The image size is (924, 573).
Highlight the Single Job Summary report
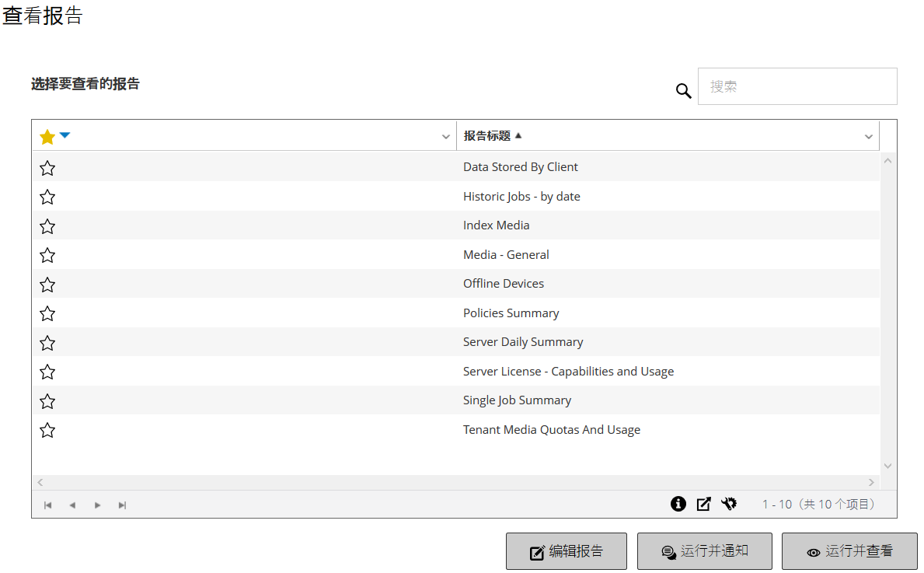[x=517, y=400]
